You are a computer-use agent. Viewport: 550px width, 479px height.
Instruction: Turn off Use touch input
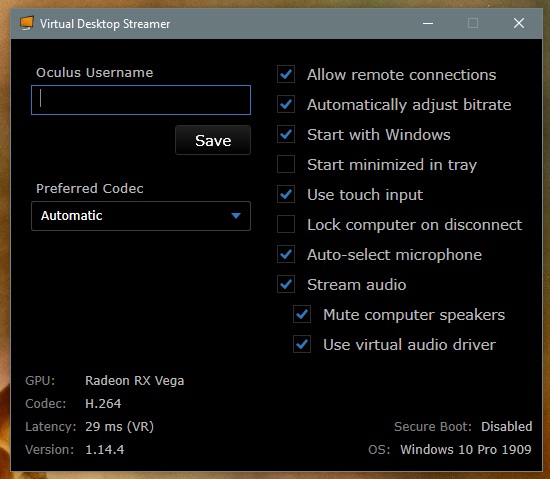pos(286,194)
